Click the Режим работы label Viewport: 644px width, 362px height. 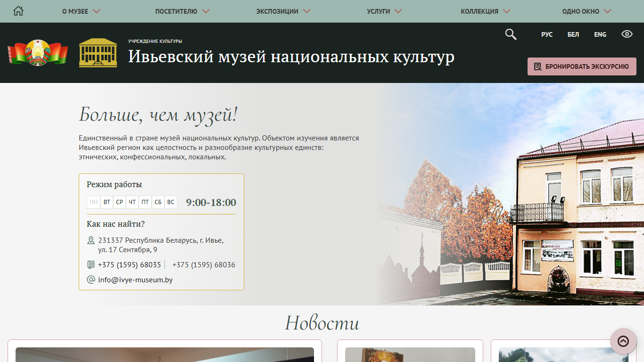(114, 184)
